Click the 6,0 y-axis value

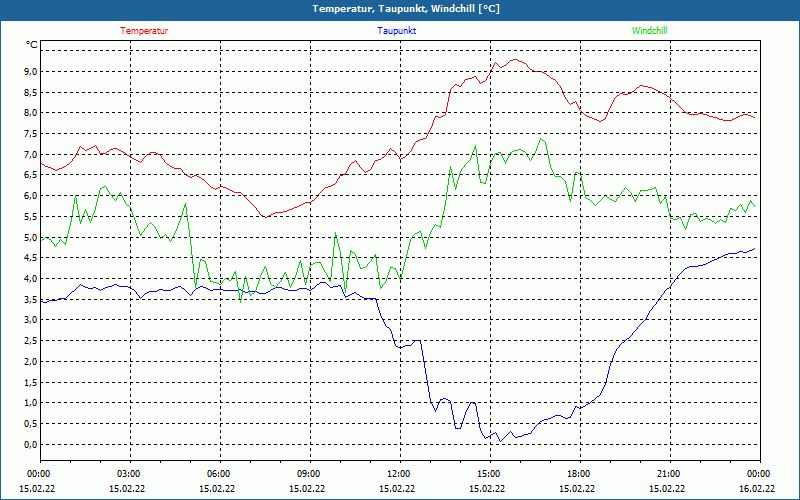pos(31,196)
